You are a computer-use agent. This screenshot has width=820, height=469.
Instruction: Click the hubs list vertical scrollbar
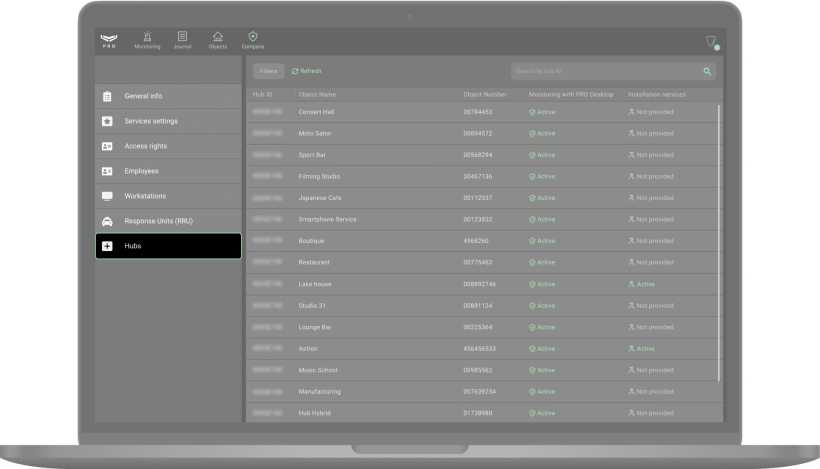point(718,240)
